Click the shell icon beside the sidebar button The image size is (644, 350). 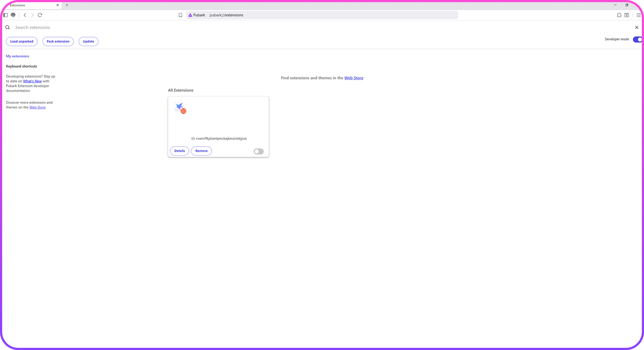(x=13, y=15)
